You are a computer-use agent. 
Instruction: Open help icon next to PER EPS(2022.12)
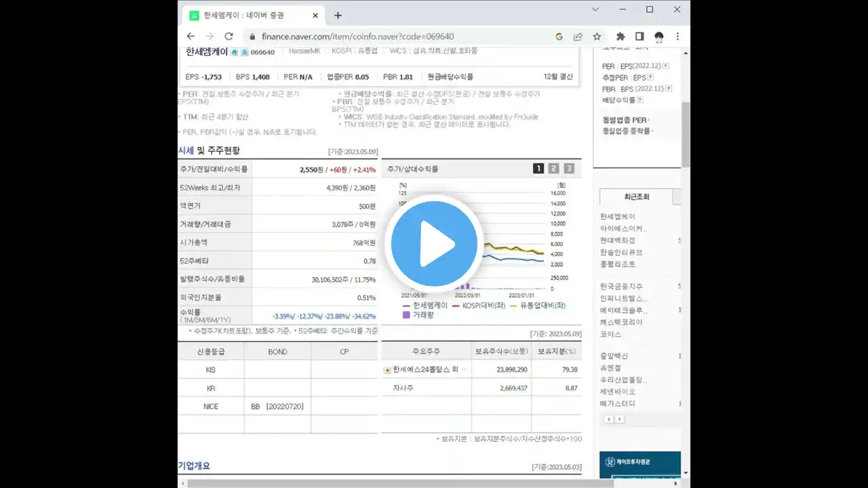click(666, 66)
